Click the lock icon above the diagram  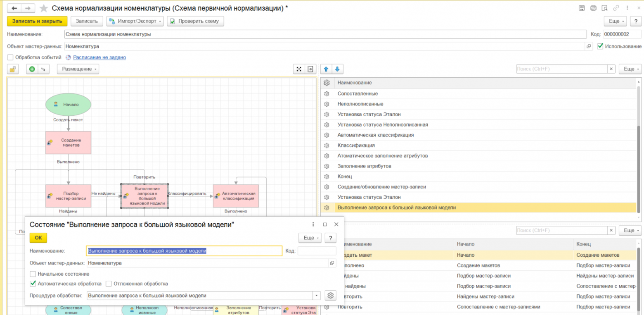coord(13,69)
